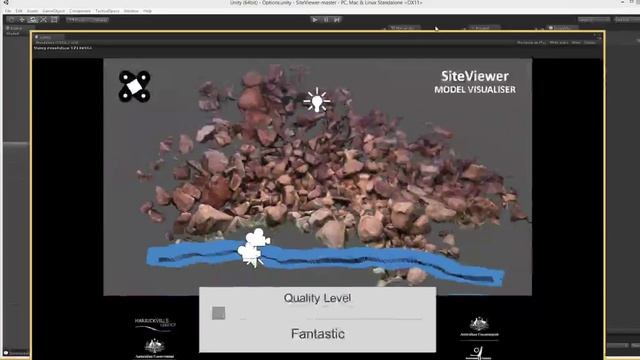Click the light bulb icon over the rocks

pos(317,100)
